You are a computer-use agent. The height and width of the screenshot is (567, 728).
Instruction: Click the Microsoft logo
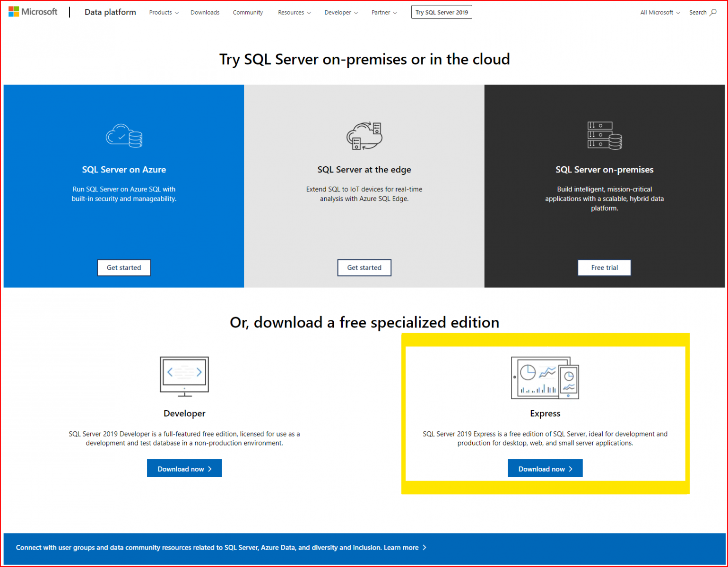point(33,12)
